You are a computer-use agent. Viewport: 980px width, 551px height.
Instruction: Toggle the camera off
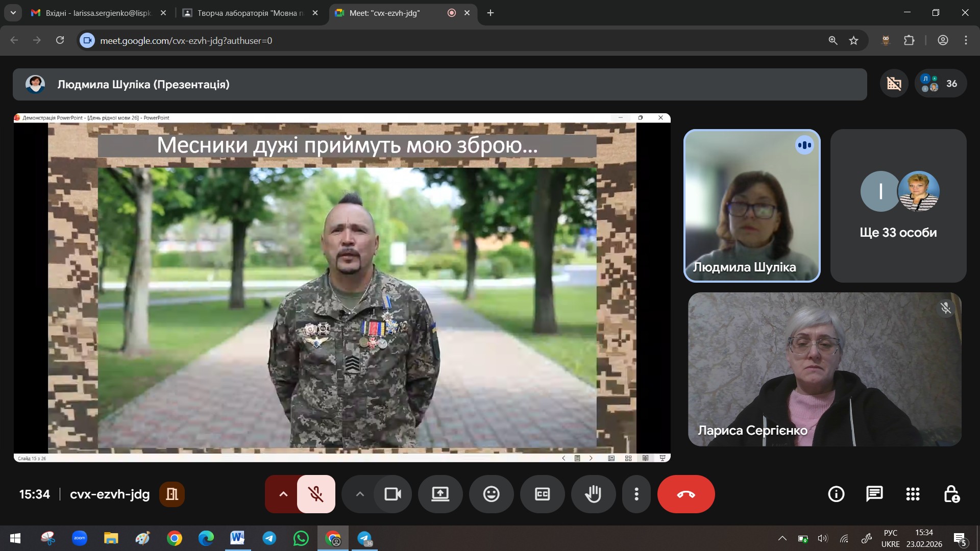[393, 494]
